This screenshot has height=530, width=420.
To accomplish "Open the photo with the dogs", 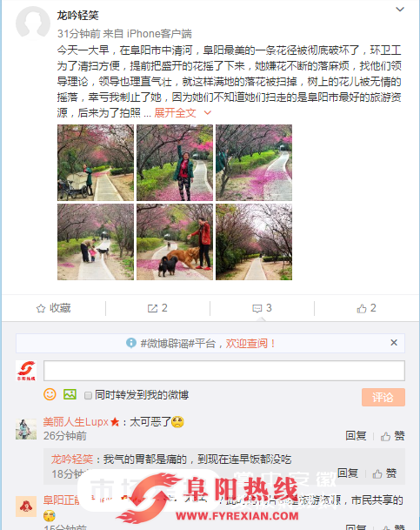I will coord(175,242).
